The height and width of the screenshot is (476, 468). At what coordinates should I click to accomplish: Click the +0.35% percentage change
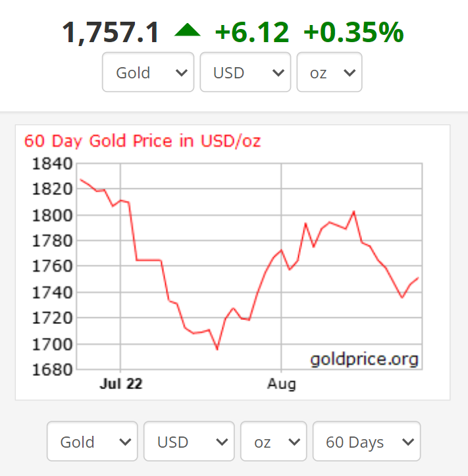click(353, 32)
